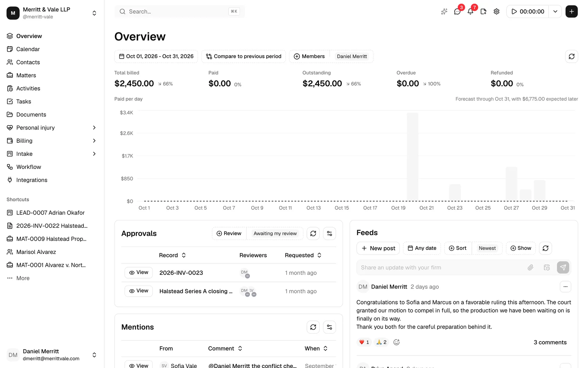Open the AI sparkle assistant icon
The height and width of the screenshot is (368, 588).
444,11
